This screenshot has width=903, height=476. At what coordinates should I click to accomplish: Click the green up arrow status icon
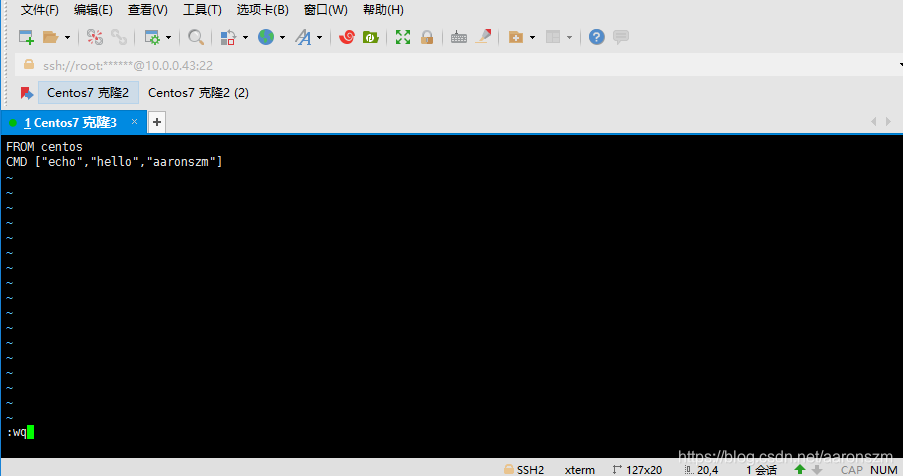click(799, 470)
